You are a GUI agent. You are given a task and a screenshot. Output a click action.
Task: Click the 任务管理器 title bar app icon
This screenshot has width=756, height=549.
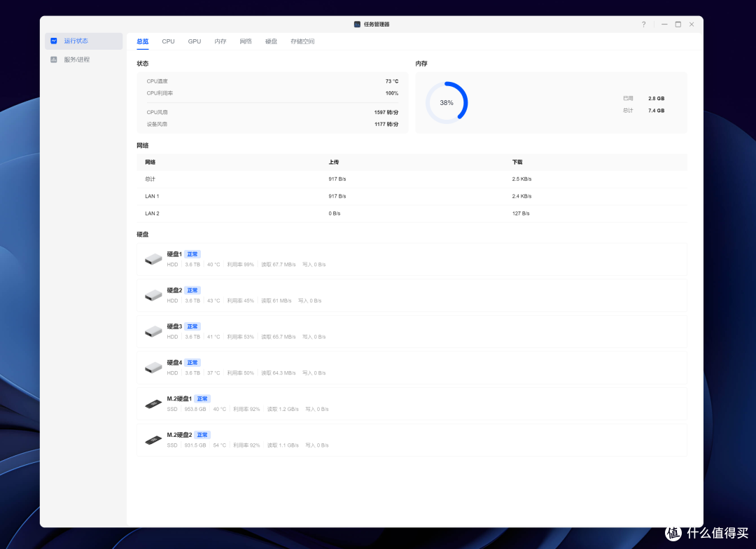pyautogui.click(x=357, y=24)
